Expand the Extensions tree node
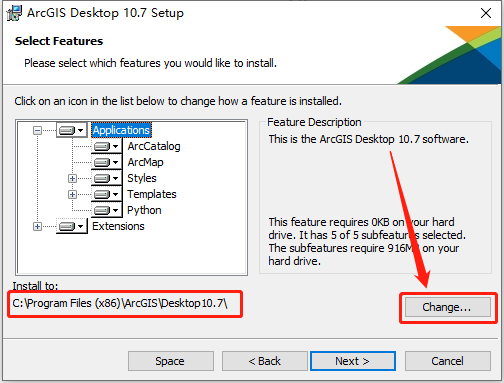The image size is (504, 383). click(x=37, y=227)
